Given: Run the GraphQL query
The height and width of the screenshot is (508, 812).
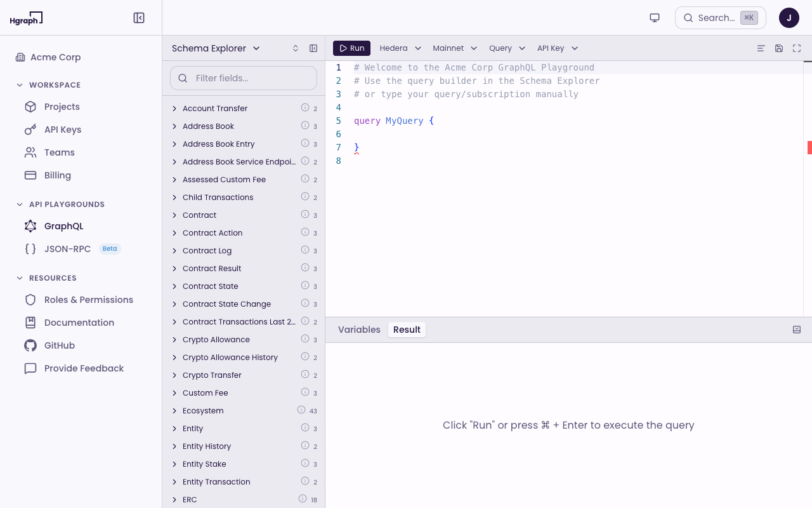Looking at the screenshot, I should [x=351, y=48].
